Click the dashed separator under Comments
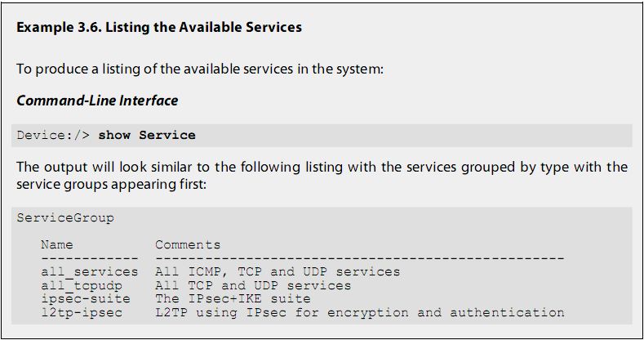The height and width of the screenshot is (340, 644). 359,258
